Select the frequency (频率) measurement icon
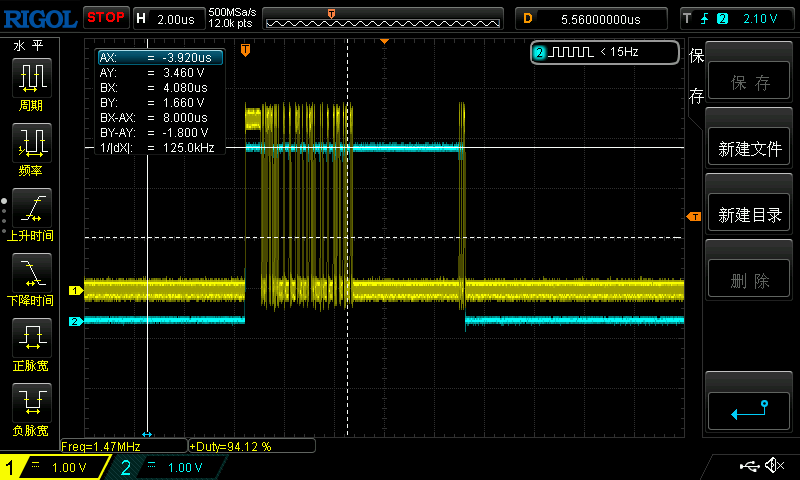Viewport: 800px width, 480px height. pyautogui.click(x=31, y=143)
